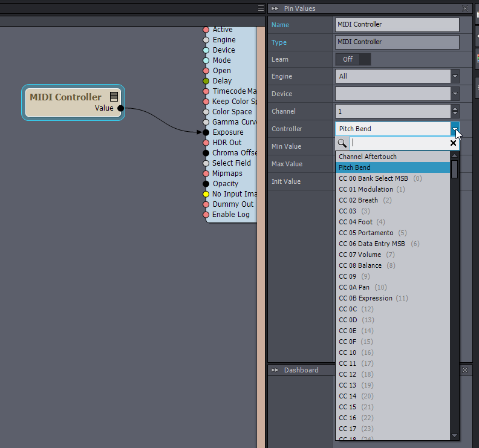Click the MIDI Controller node's menu icon
This screenshot has width=479, height=448.
pos(114,97)
